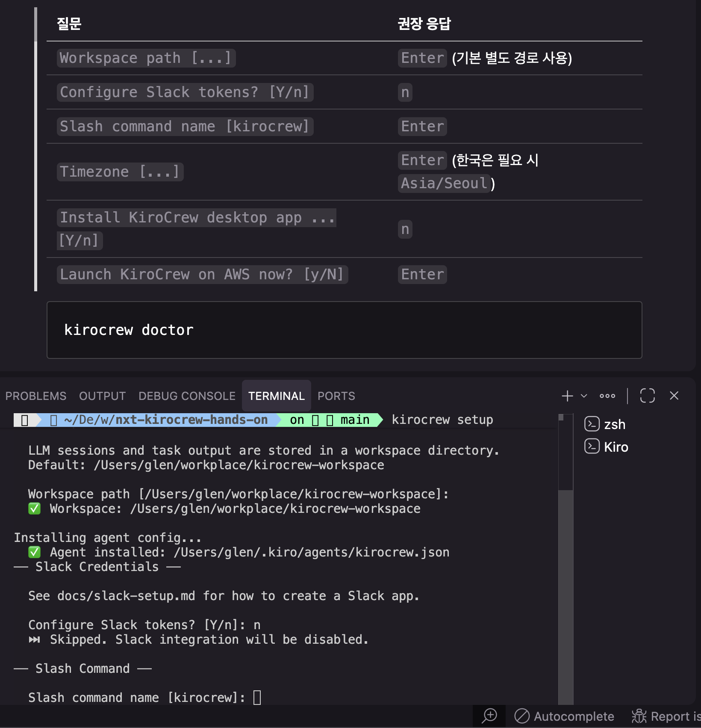The height and width of the screenshot is (728, 701).
Task: Click Enter answer for Slash command row
Action: [422, 127]
